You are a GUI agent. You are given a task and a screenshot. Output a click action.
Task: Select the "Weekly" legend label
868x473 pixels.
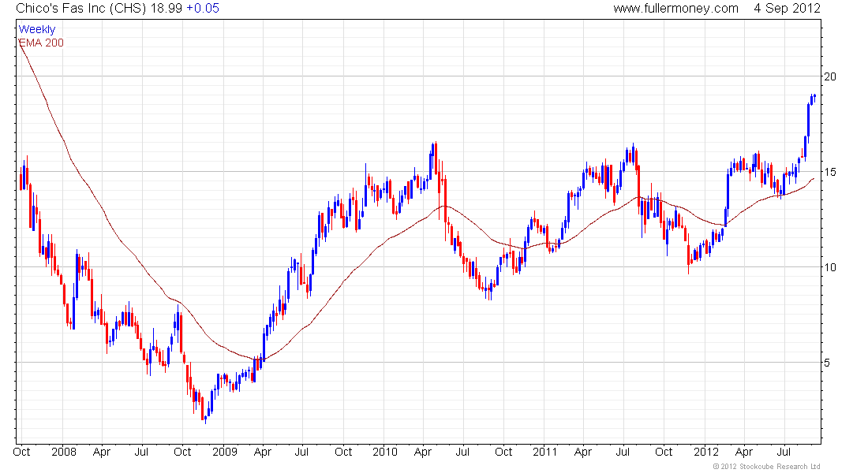37,29
